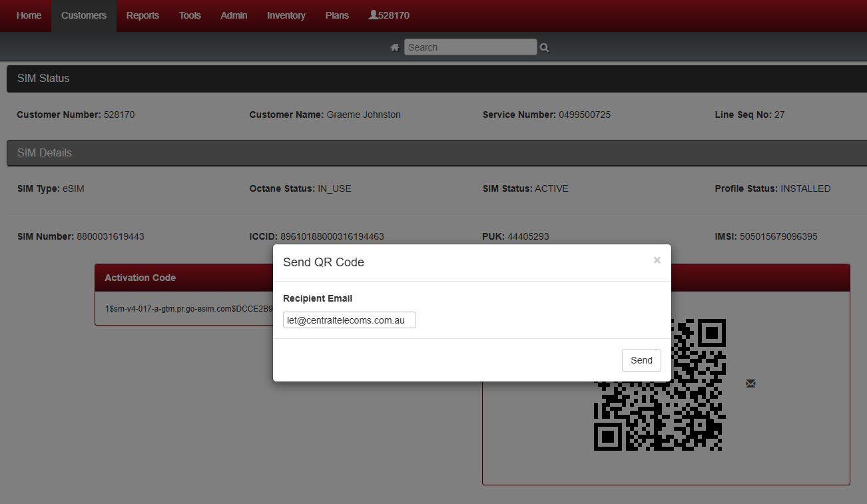Click the Octane Status IN_USE text
Image resolution: width=867 pixels, height=504 pixels.
click(x=300, y=188)
